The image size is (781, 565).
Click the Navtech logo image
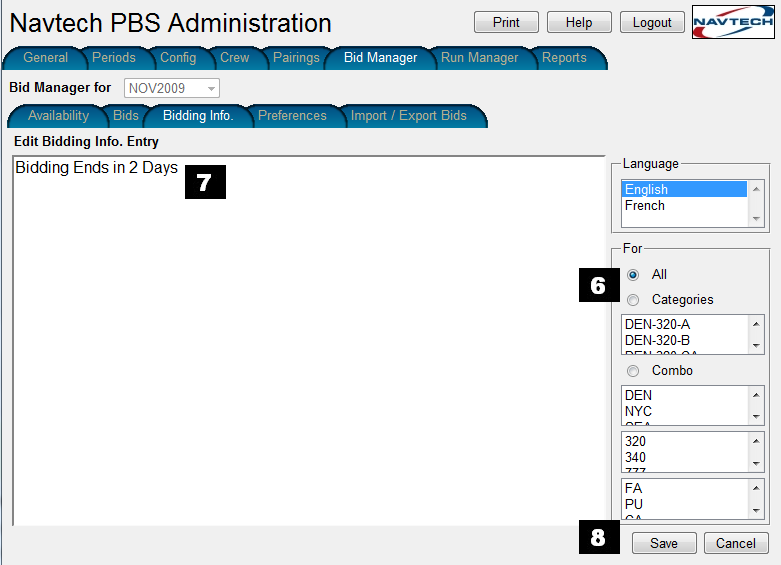[733, 22]
